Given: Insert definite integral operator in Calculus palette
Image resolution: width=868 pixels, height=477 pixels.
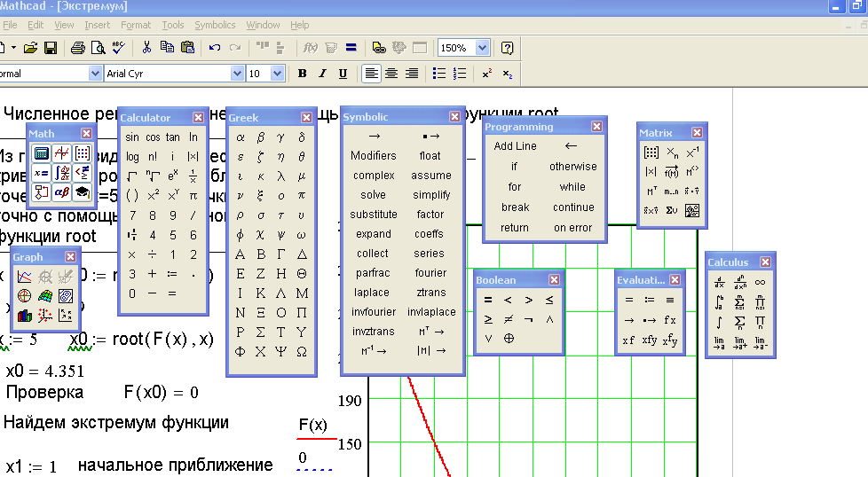Looking at the screenshot, I should coord(719,301).
